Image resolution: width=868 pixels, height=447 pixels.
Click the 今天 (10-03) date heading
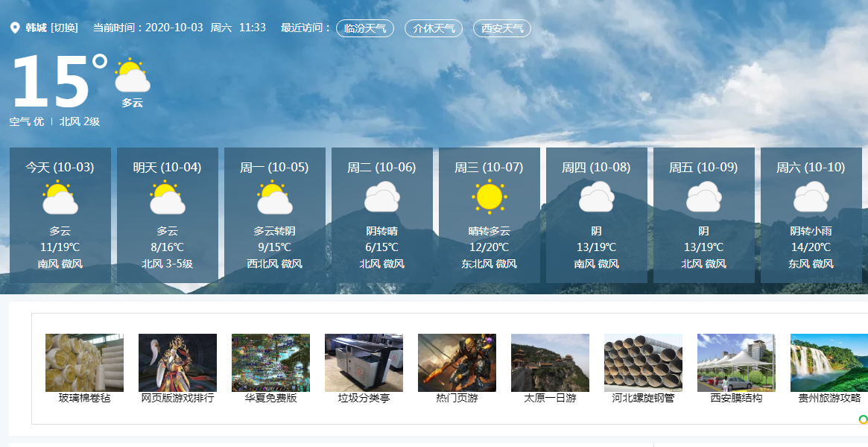tap(60, 167)
